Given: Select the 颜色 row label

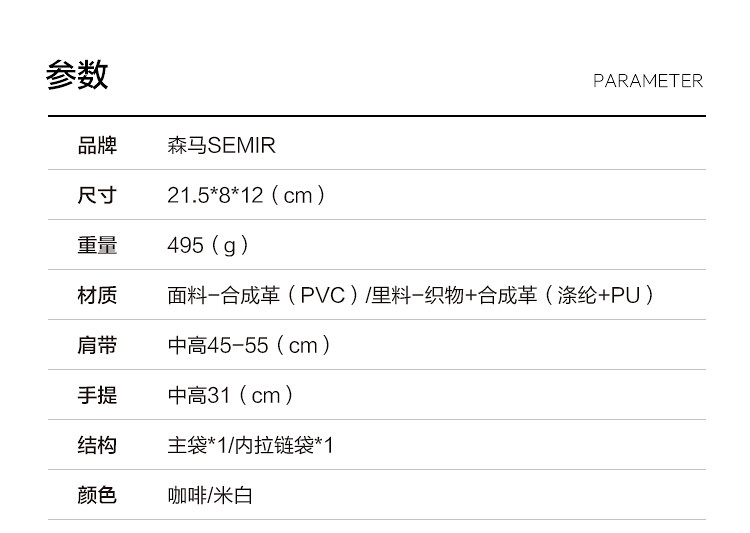Looking at the screenshot, I should pos(97,495).
